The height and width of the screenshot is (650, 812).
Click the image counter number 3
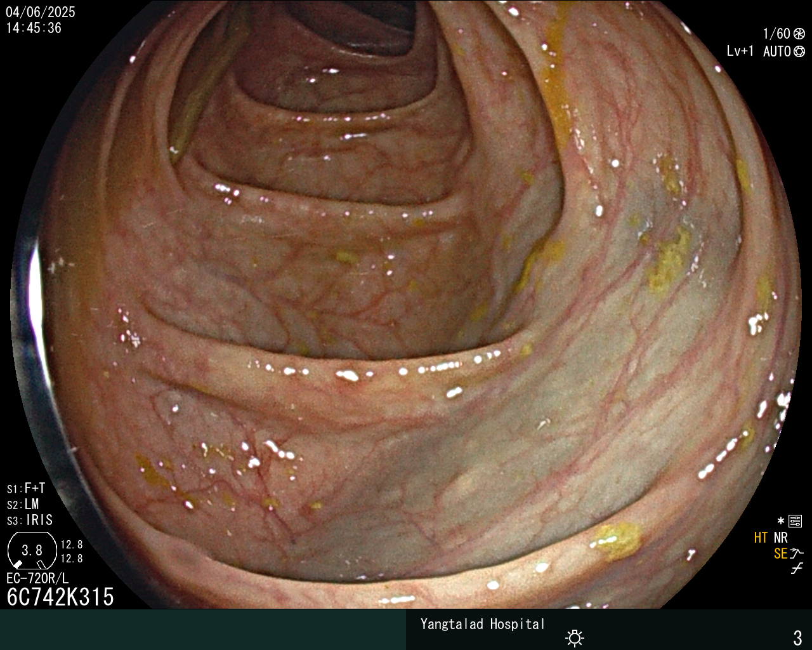tap(798, 637)
